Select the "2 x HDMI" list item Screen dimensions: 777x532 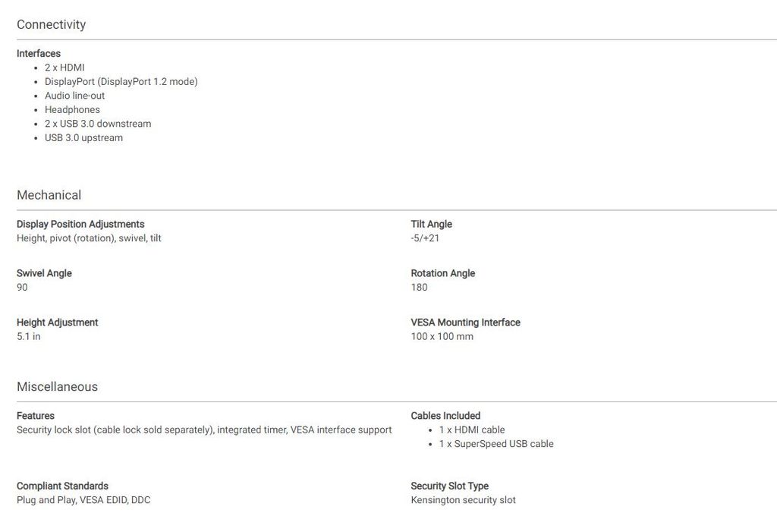coord(64,68)
